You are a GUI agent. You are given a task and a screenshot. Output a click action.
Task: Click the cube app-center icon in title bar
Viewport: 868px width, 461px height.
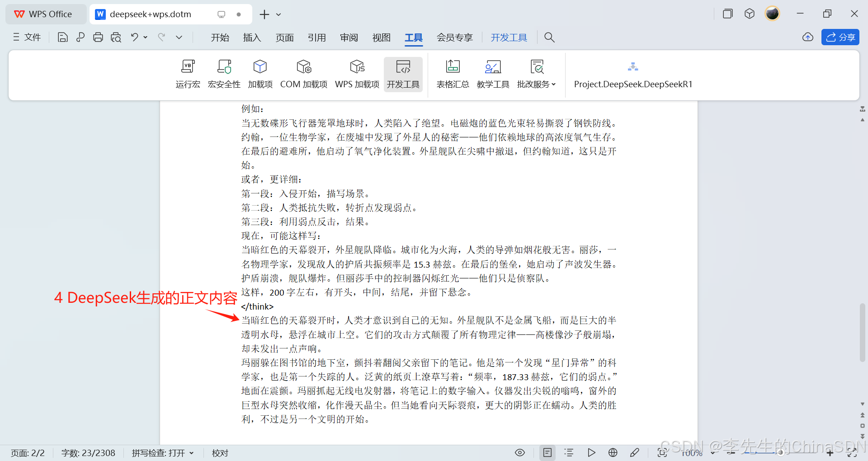750,14
